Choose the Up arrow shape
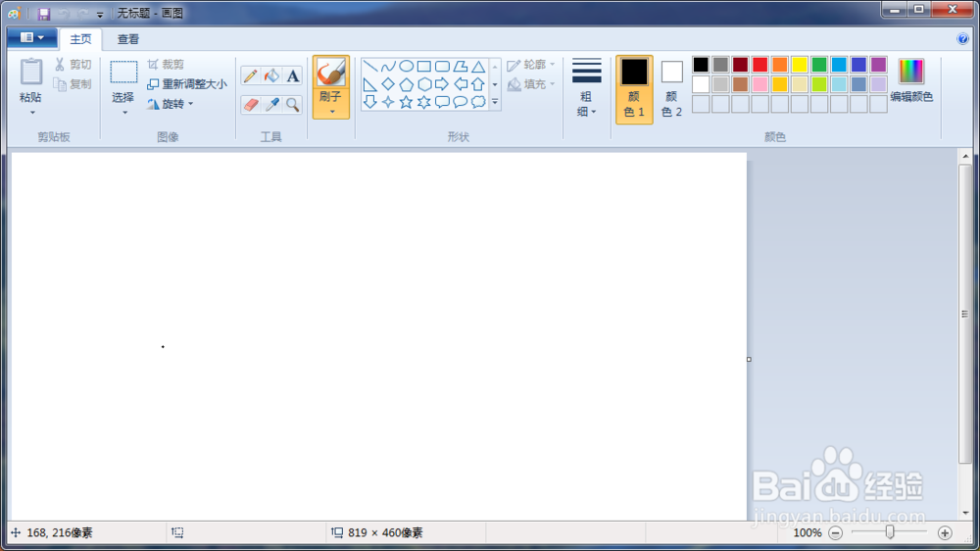 tap(478, 83)
